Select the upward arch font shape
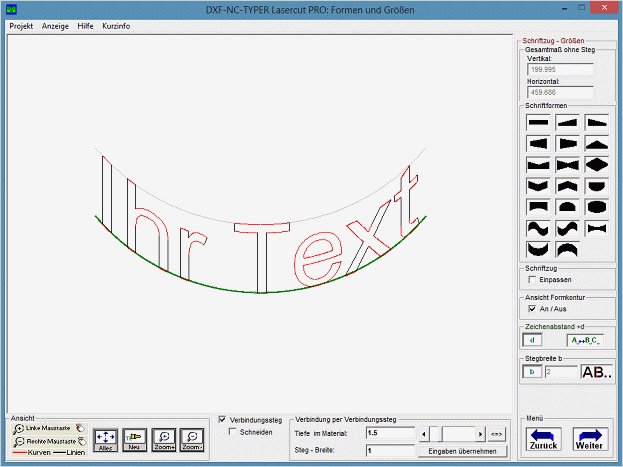The height and width of the screenshot is (467, 623). coord(567,250)
